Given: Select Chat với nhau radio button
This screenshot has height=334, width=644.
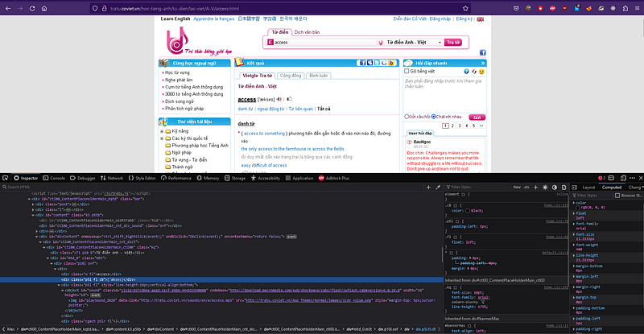Looking at the screenshot, I should point(433,117).
